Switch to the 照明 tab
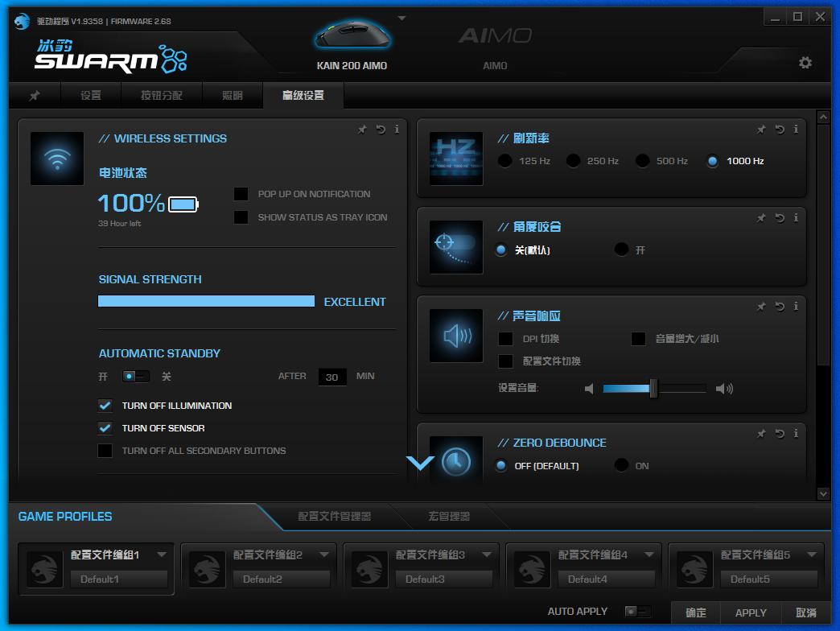 pos(233,95)
